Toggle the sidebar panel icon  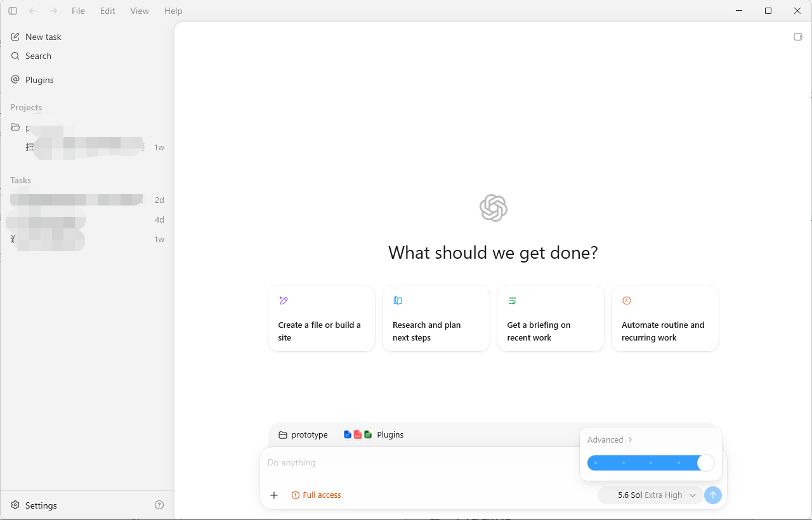pos(13,11)
